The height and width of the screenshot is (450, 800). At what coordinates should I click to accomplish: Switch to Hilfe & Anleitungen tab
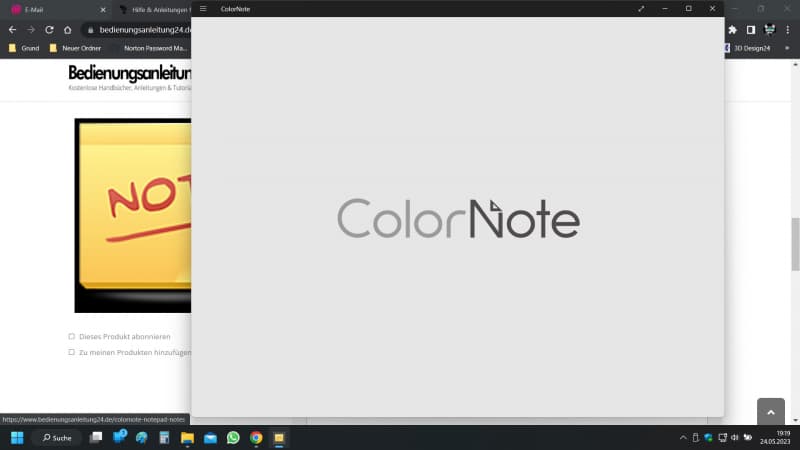tap(153, 10)
